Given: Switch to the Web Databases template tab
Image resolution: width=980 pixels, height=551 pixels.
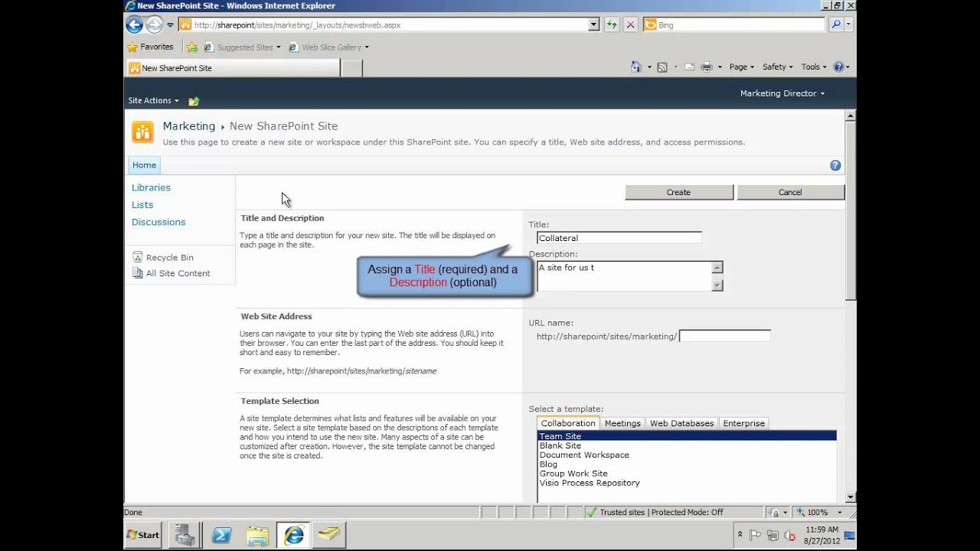Looking at the screenshot, I should tap(681, 423).
